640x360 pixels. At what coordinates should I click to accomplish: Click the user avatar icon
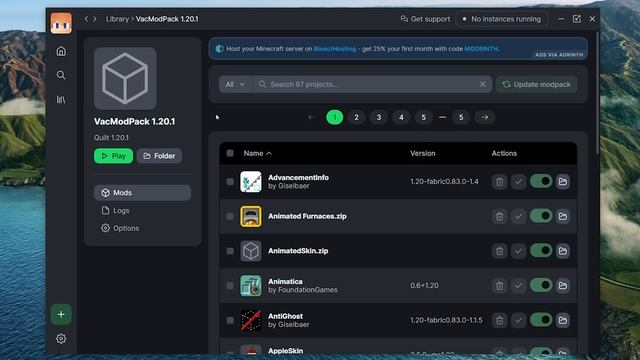[x=61, y=23]
